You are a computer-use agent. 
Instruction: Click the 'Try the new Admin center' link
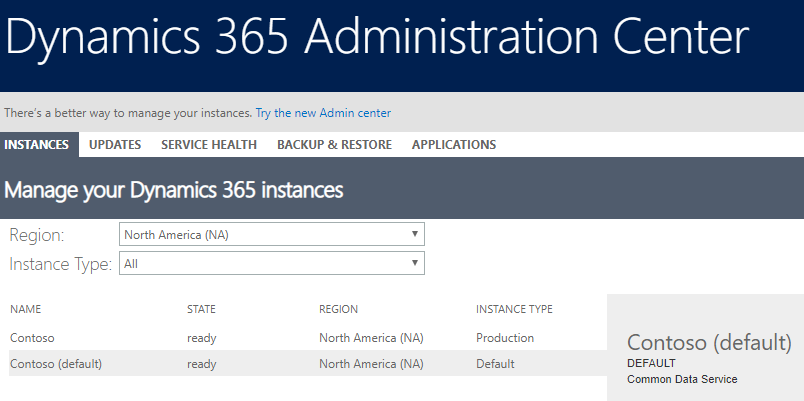pos(323,113)
